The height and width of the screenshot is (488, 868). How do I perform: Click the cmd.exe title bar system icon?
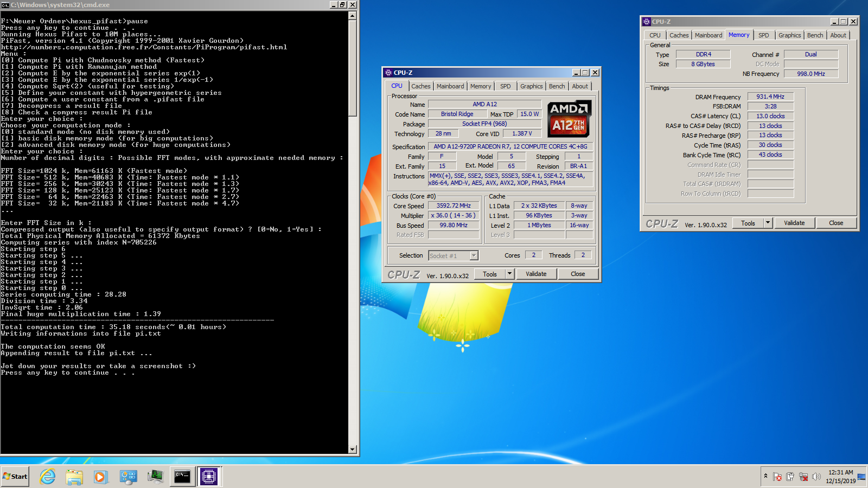tap(5, 4)
